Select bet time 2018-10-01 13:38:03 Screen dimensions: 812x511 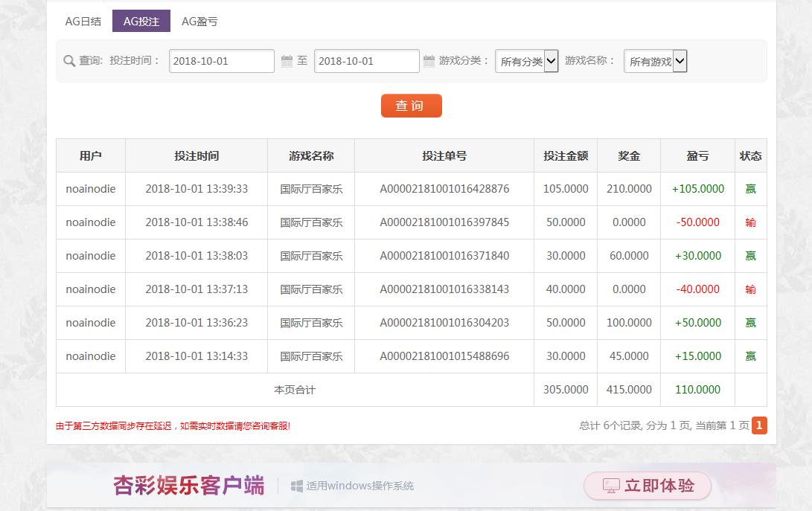coord(196,256)
